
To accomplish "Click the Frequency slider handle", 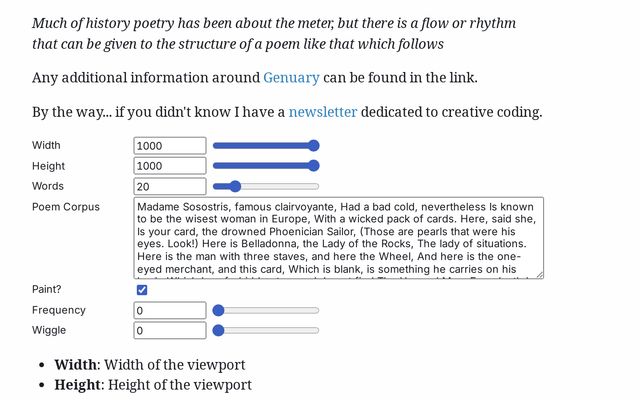I will click(219, 311).
